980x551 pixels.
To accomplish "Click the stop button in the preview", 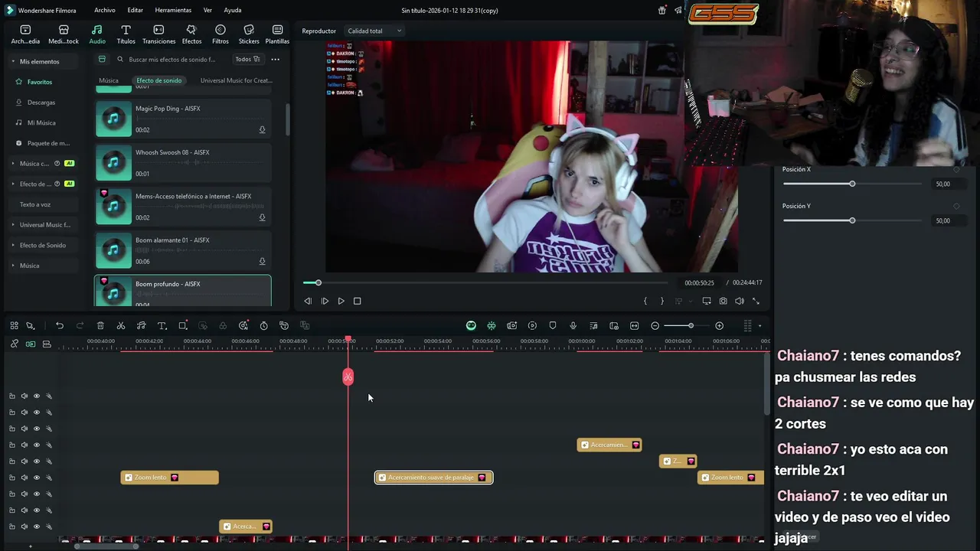I will coord(357,302).
